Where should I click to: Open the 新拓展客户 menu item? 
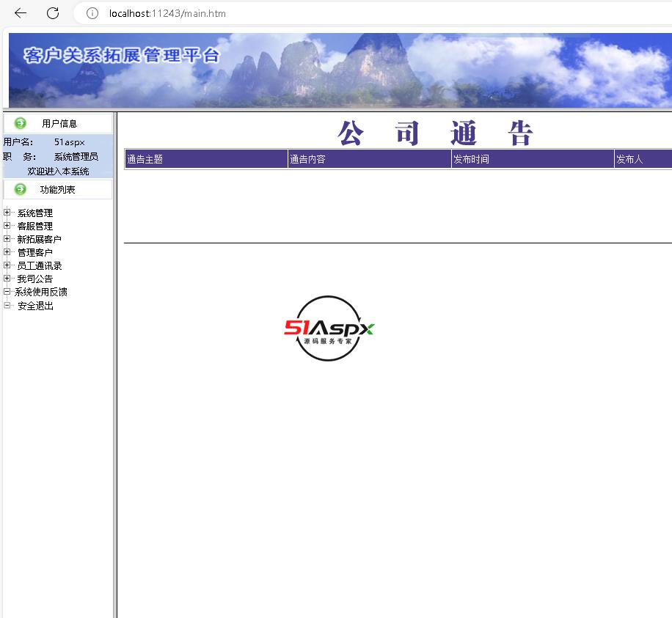[x=40, y=240]
